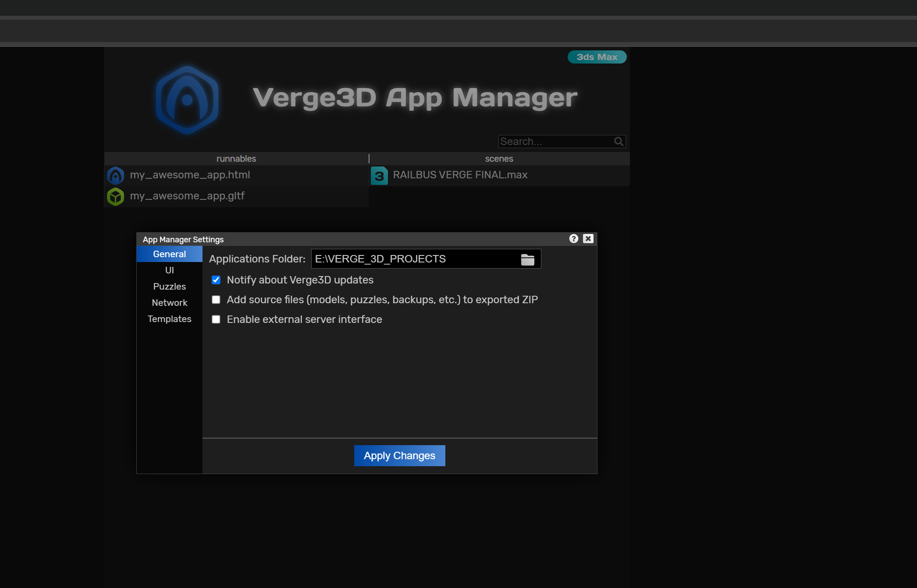Open the Templates settings tab
The image size is (917, 588).
pyautogui.click(x=170, y=319)
